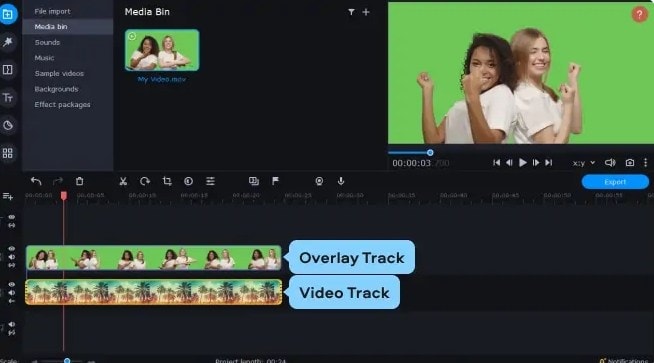Open the Titles tab icon

[8, 98]
